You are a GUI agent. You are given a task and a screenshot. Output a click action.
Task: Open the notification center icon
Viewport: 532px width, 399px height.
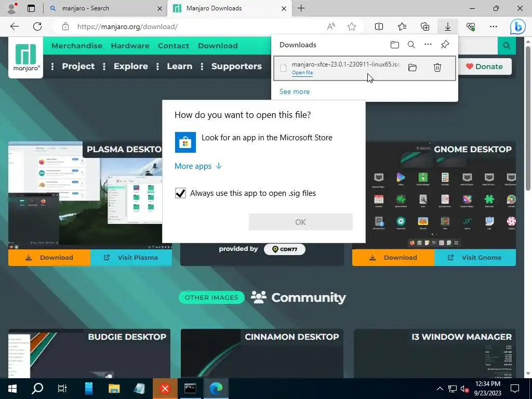click(x=515, y=389)
